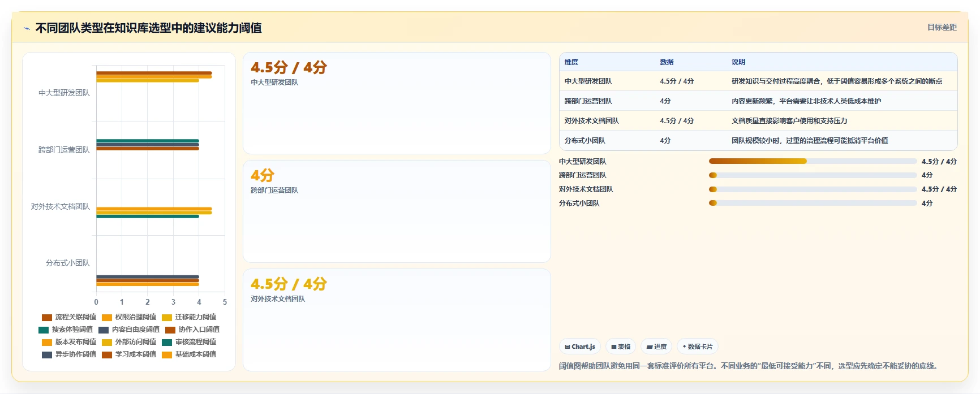Open the 跨部门运营团队 data card showing 4分
The height and width of the screenshot is (394, 980).
point(397,211)
